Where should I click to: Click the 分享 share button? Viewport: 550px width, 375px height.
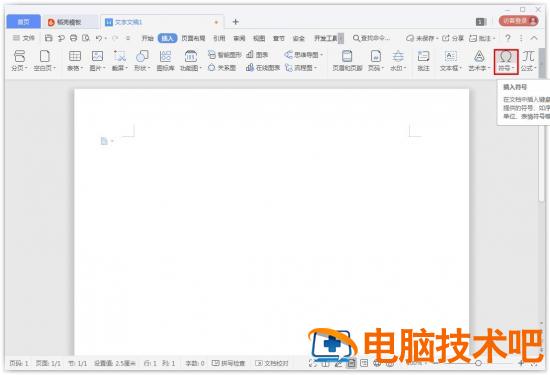coord(453,38)
